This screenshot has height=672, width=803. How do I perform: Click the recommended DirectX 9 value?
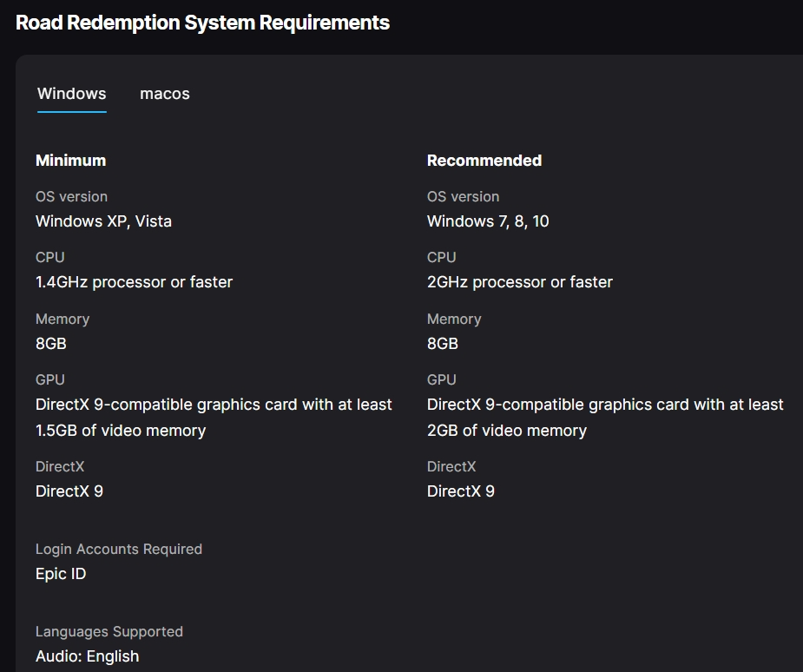461,491
